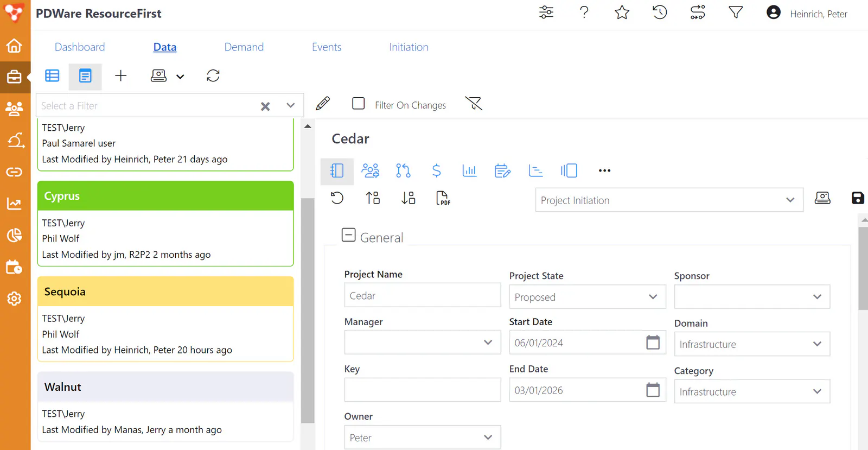Open the Sponsor dropdown
This screenshot has width=868, height=450.
click(x=752, y=297)
